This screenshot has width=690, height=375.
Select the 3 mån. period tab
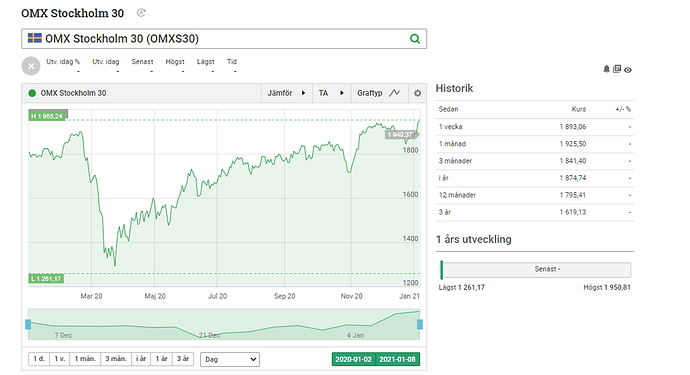[116, 359]
